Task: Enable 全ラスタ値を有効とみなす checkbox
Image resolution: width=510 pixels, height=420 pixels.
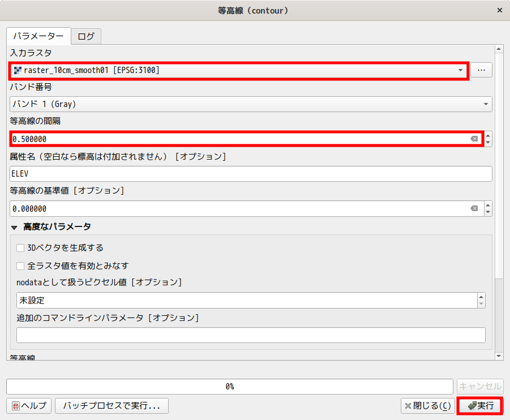Action: (x=20, y=266)
